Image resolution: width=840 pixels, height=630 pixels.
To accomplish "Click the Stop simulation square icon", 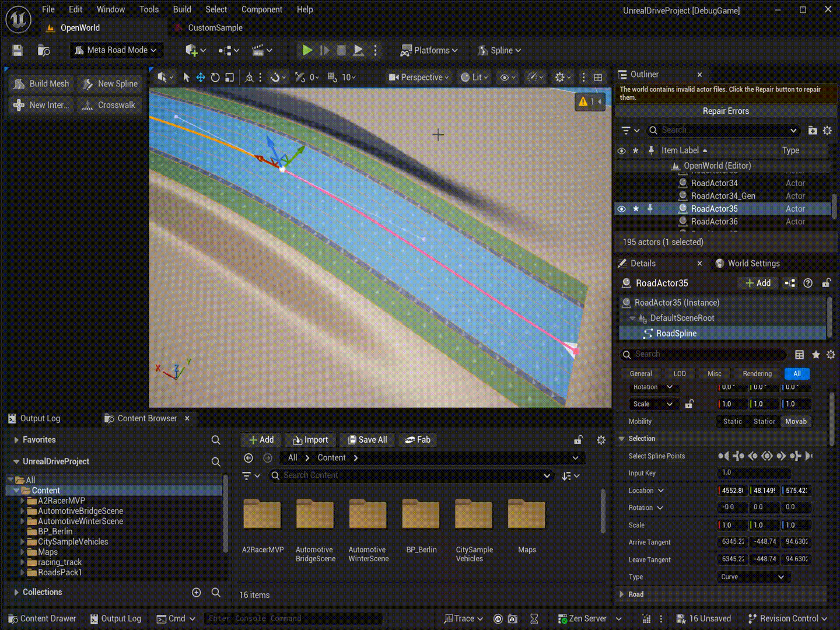I will click(x=342, y=51).
